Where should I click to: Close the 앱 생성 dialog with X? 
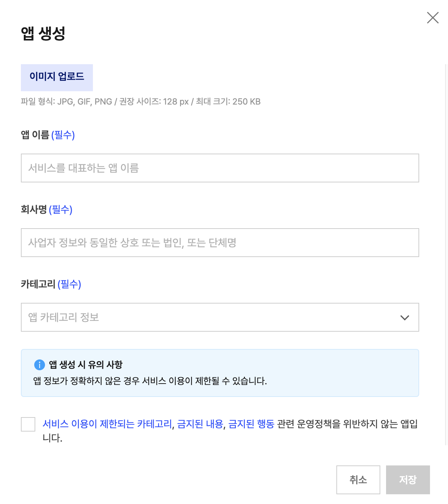(x=433, y=18)
